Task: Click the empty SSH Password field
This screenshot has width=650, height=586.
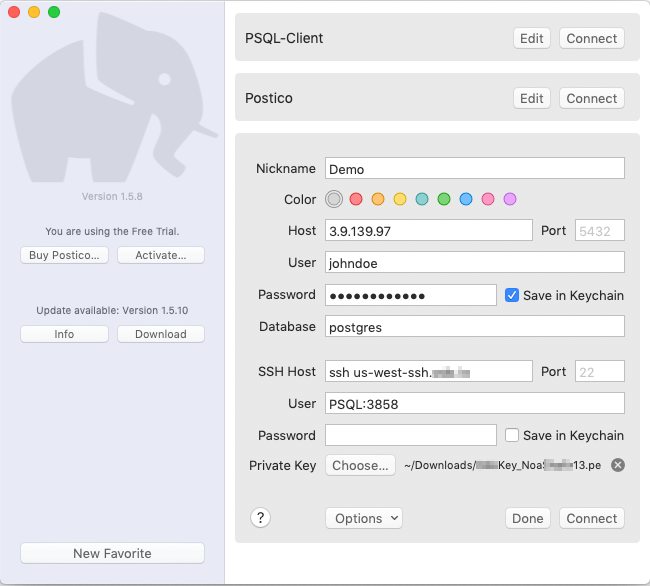Action: click(x=411, y=435)
